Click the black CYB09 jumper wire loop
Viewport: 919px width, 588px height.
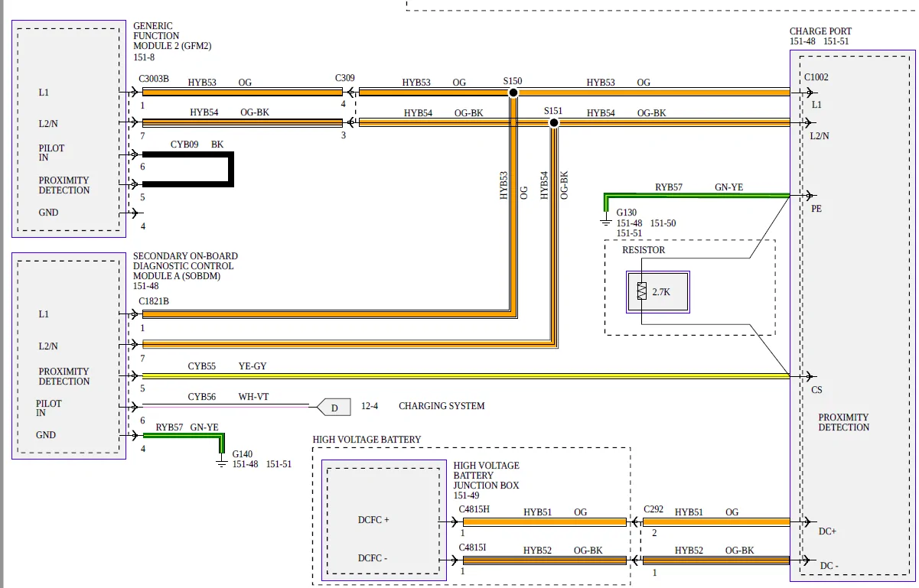click(230, 169)
